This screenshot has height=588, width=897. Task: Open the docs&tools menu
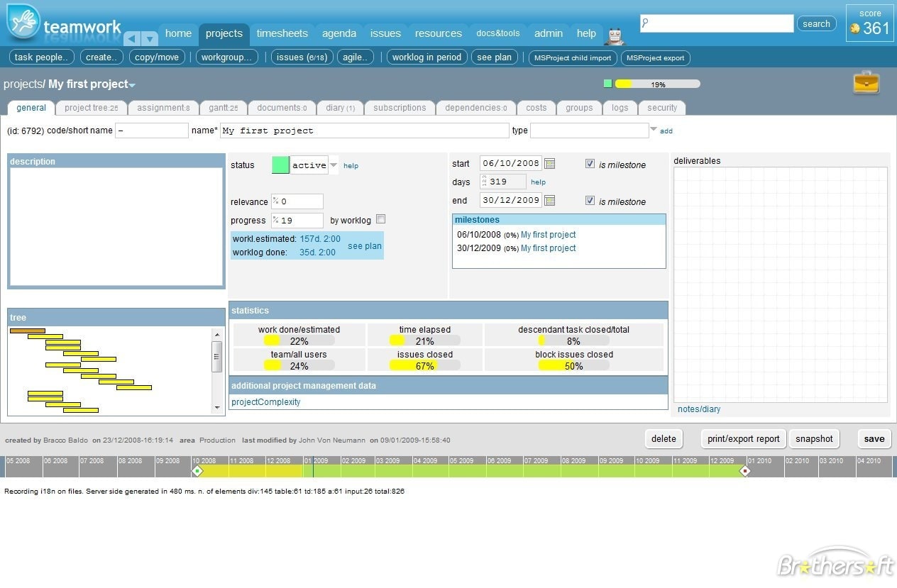[498, 33]
